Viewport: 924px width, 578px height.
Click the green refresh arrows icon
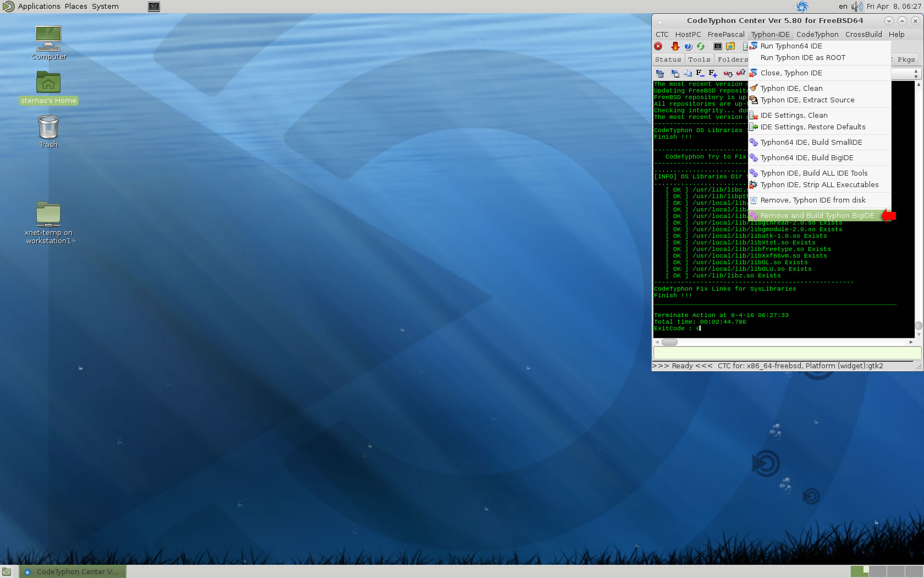coord(701,46)
